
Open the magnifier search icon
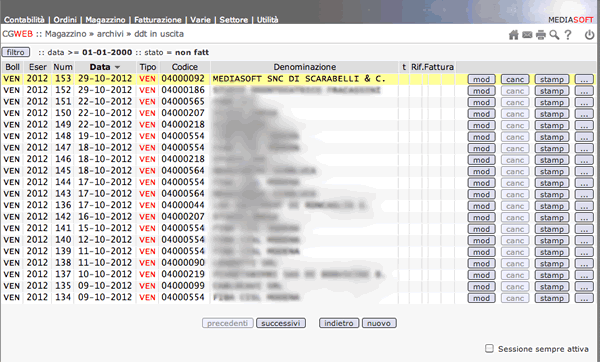554,35
